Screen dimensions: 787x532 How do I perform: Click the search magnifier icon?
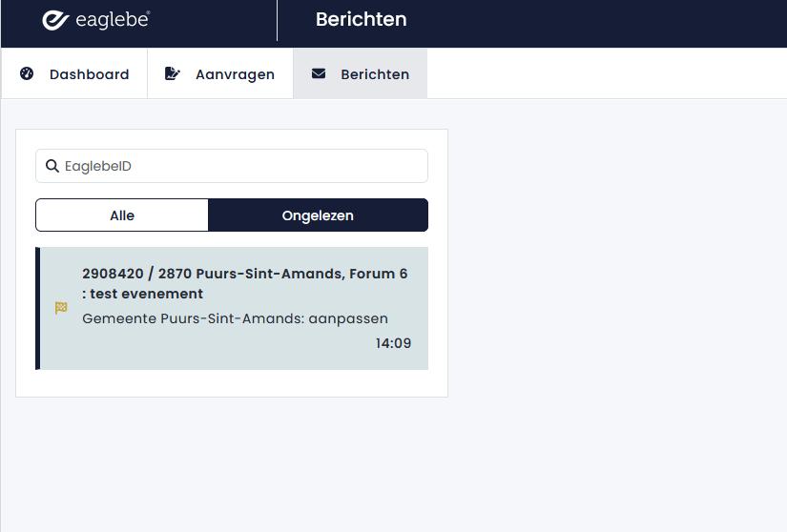coord(52,166)
